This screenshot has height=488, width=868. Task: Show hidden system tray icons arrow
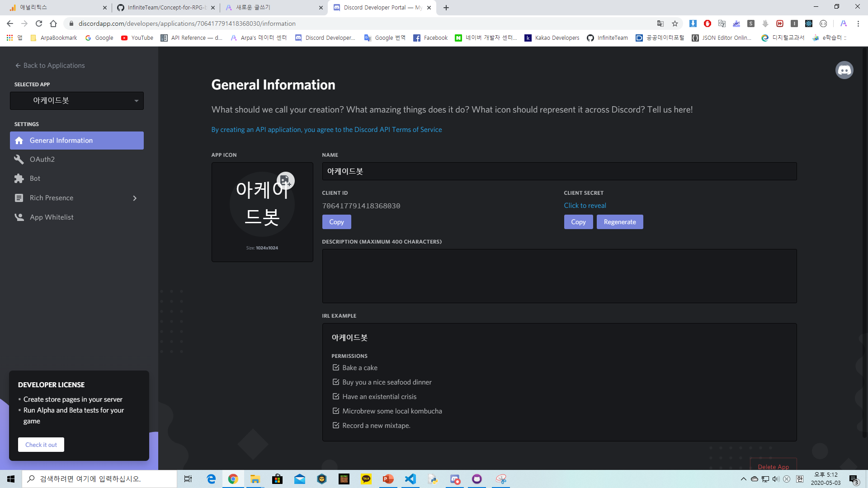click(743, 479)
